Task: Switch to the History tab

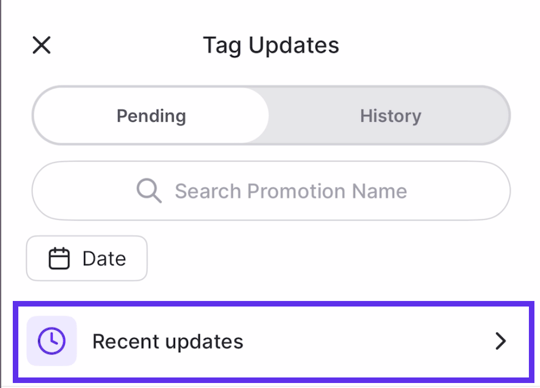Action: click(x=390, y=115)
